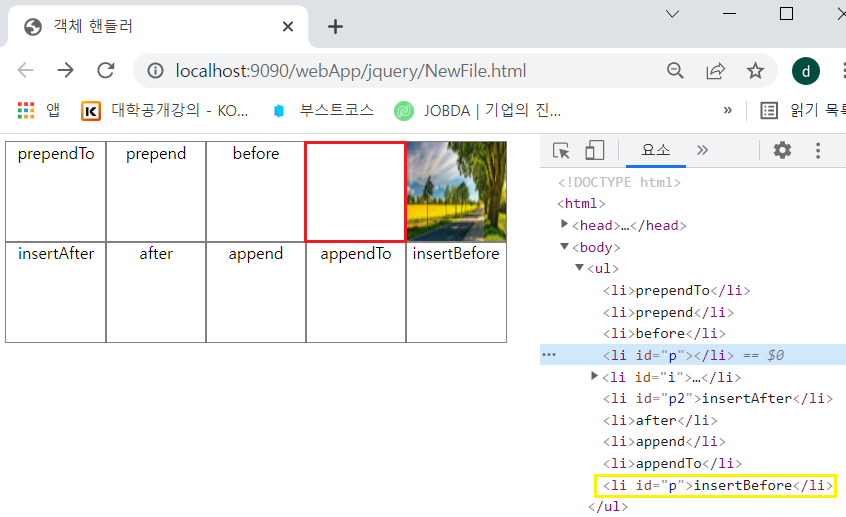Image resolution: width=846 pixels, height=517 pixels.
Task: Collapse the ul element node
Action: coord(579,267)
